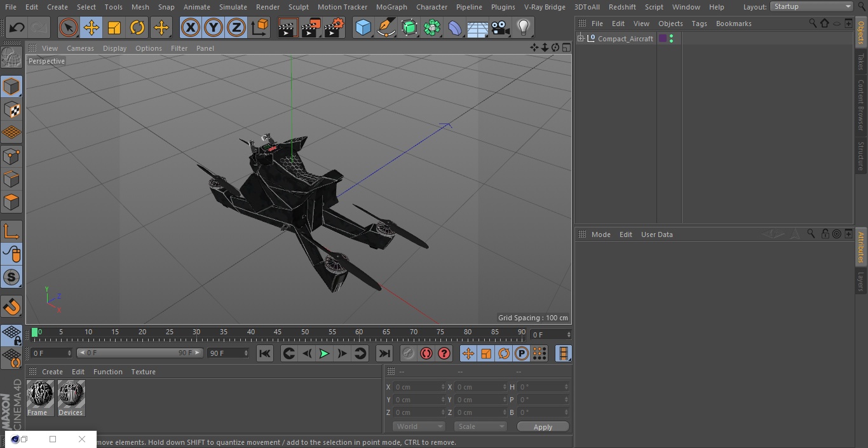
Task: Enable Axis mode icon
Action: pos(11,231)
